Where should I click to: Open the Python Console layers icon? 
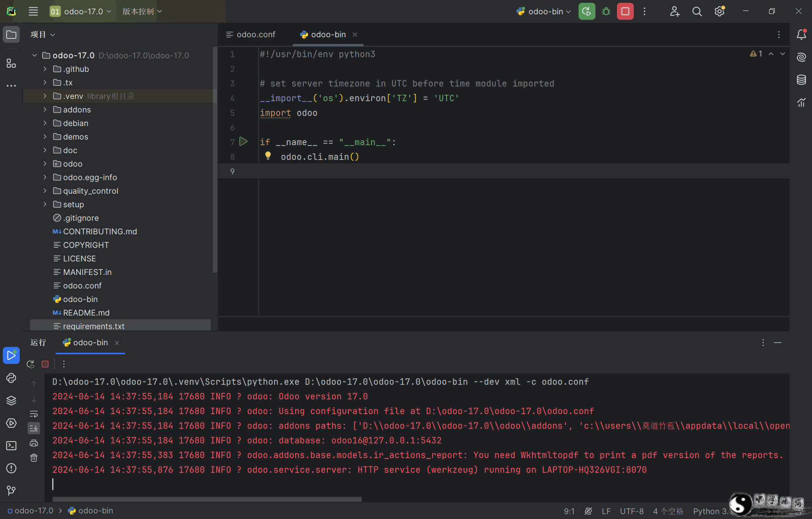point(11,401)
